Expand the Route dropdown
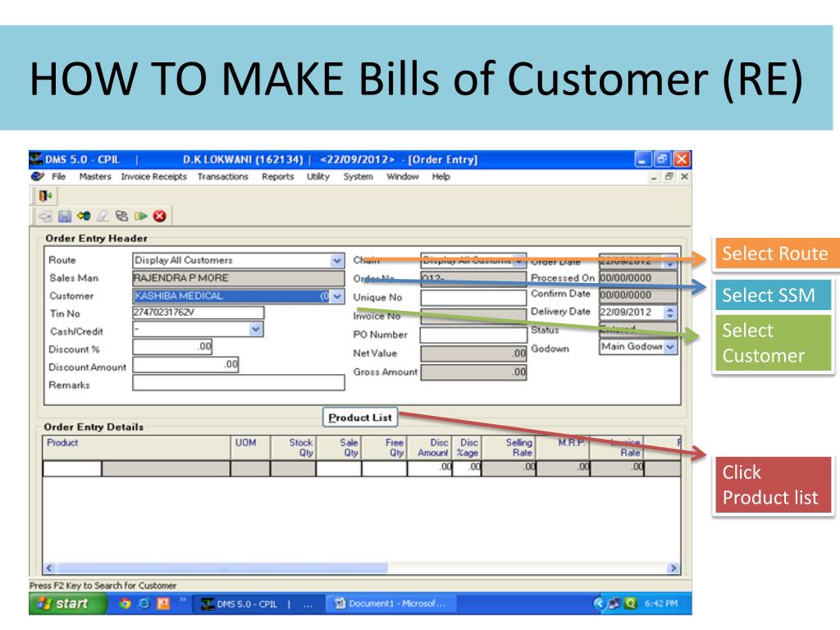Screen dimensions: 840x630 [x=337, y=261]
